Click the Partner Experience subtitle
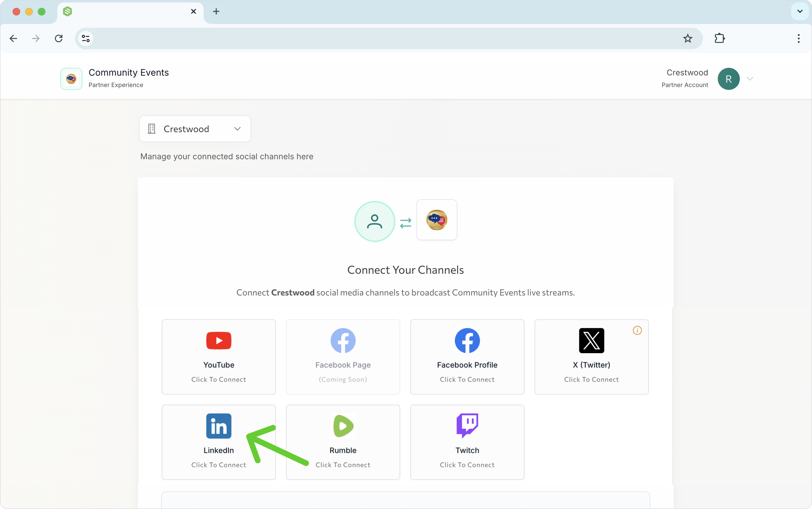The image size is (812, 509). pyautogui.click(x=116, y=85)
